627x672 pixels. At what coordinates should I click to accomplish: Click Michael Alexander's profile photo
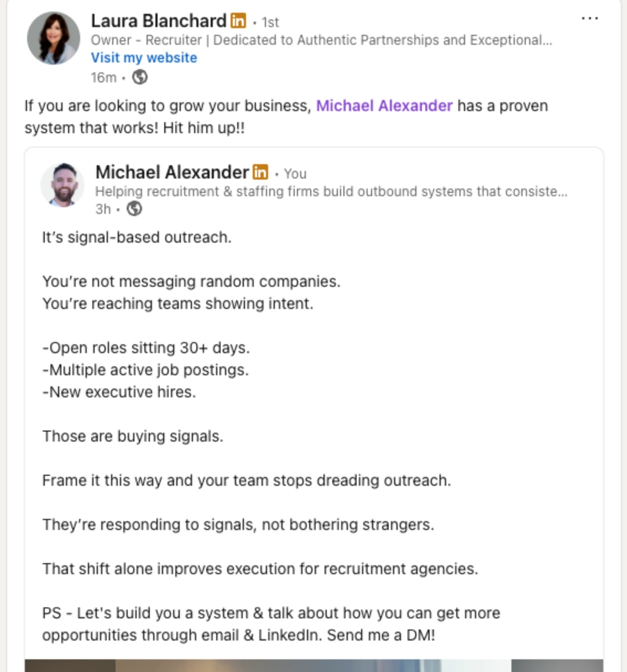[x=62, y=185]
